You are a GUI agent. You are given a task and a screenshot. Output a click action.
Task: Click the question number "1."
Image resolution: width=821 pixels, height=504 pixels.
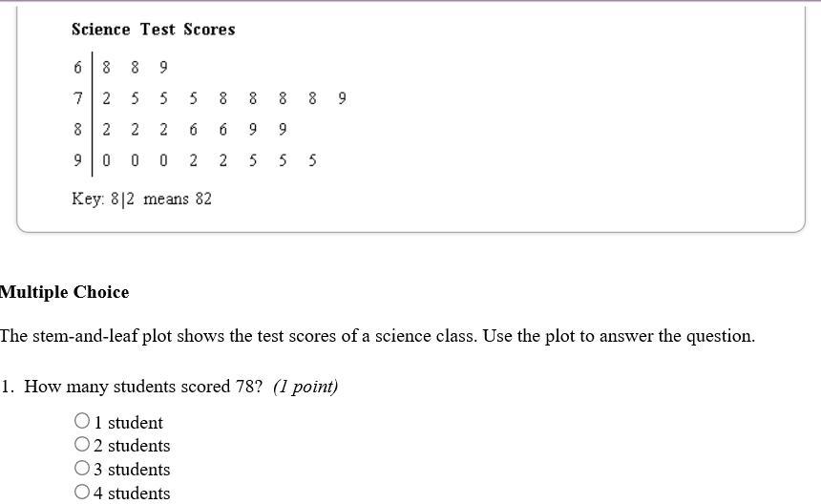coord(8,387)
